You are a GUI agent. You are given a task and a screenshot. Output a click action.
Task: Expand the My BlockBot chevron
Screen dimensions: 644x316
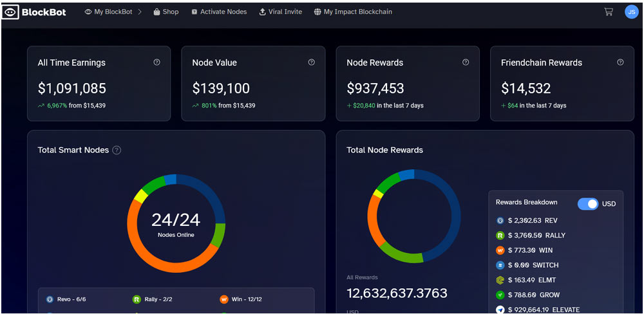pyautogui.click(x=140, y=12)
